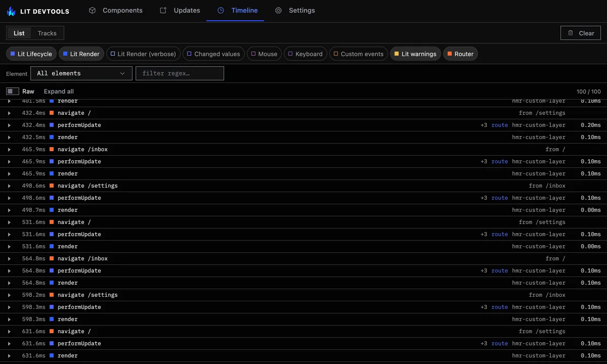Click the Updates note icon
The image size is (607, 364).
pyautogui.click(x=163, y=10)
